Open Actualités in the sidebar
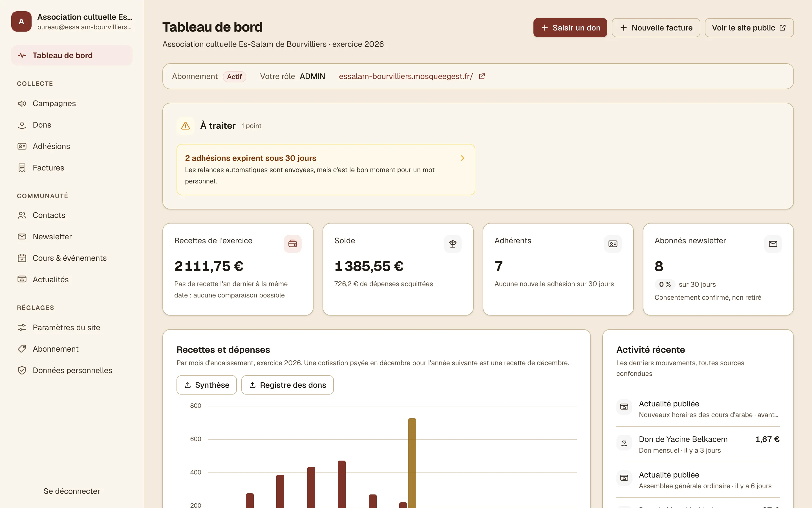This screenshot has height=508, width=812. (x=72, y=279)
